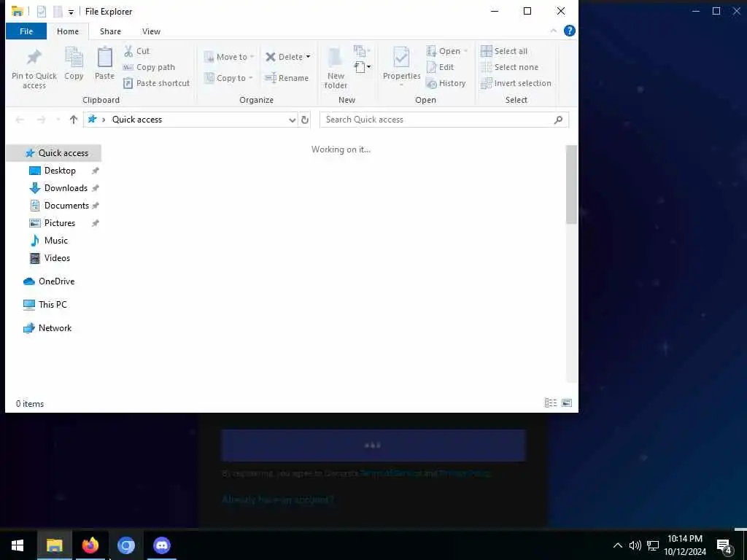Open Pictures in navigation pane
This screenshot has height=560, width=747.
[x=60, y=223]
